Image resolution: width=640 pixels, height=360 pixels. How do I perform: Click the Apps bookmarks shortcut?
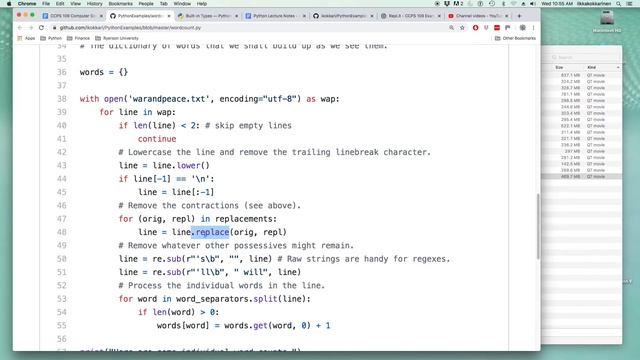[x=26, y=38]
